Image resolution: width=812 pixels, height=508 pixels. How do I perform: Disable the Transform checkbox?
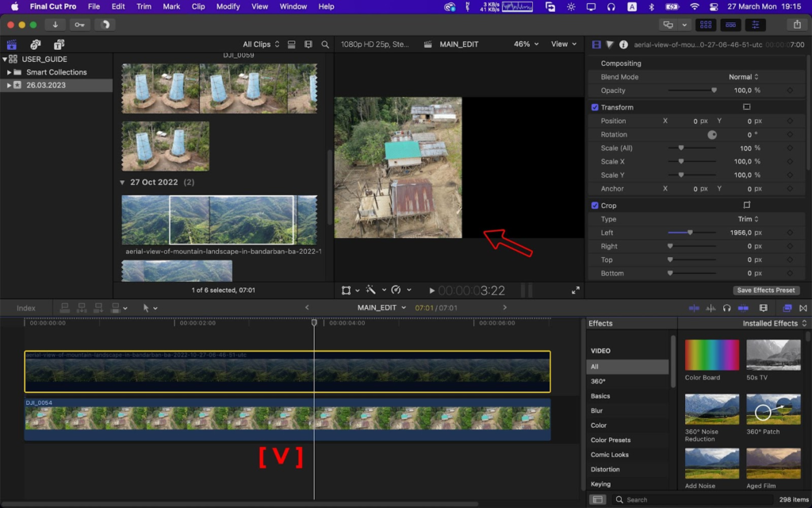(595, 107)
